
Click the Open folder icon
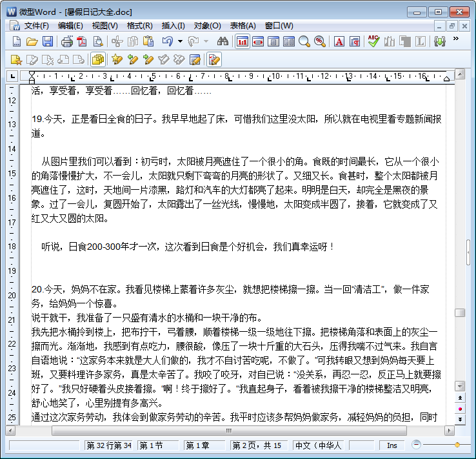point(32,41)
